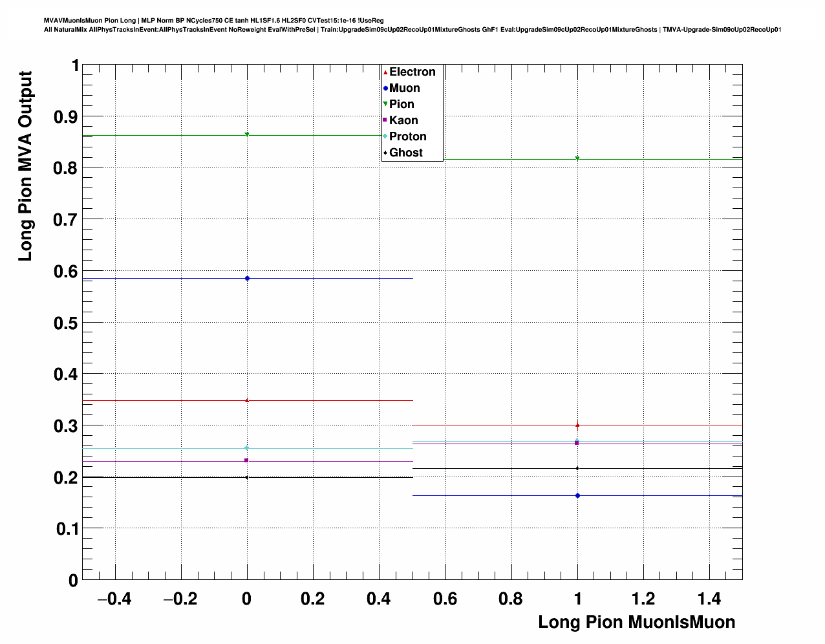Click the purple Kaon square in the legend
Image resolution: width=825 pixels, height=644 pixels.
point(385,120)
